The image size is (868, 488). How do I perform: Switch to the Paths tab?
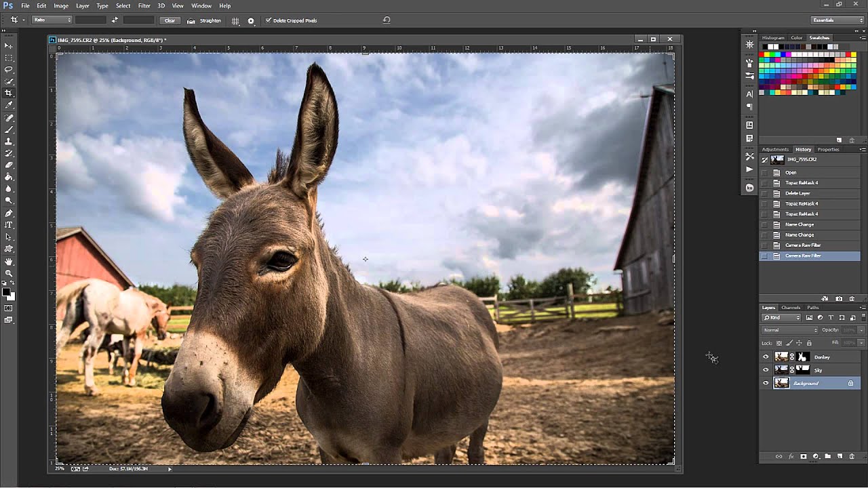pyautogui.click(x=812, y=308)
